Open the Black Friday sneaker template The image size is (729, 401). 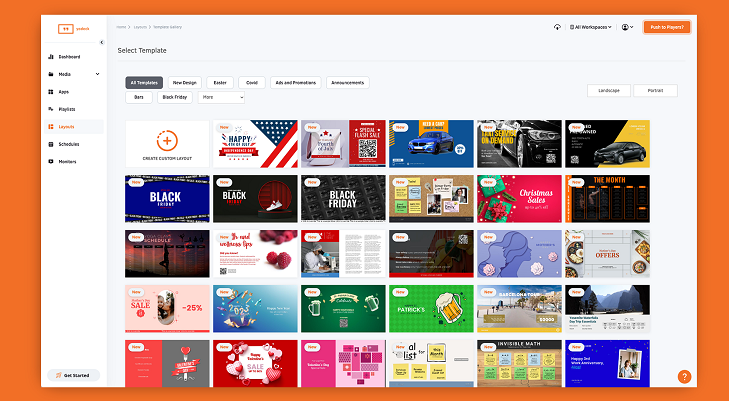[x=255, y=199]
